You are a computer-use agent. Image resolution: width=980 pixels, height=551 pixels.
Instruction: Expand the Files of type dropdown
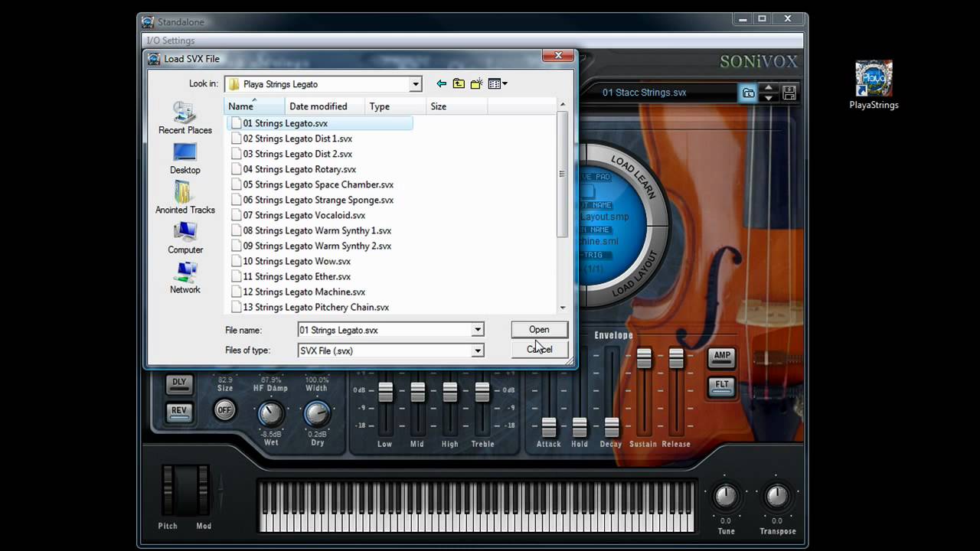tap(478, 350)
